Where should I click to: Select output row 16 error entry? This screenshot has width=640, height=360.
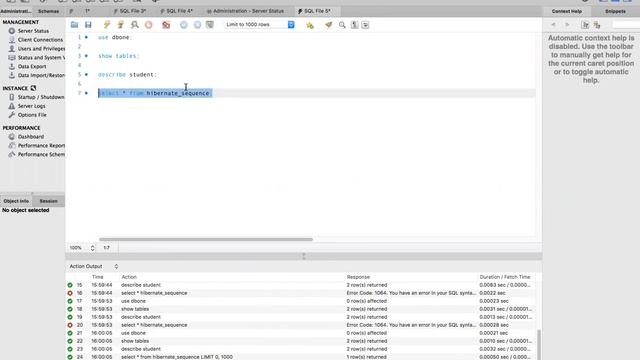point(301,293)
